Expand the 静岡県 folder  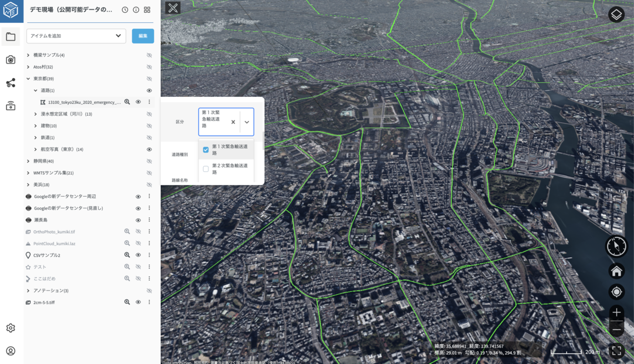28,161
